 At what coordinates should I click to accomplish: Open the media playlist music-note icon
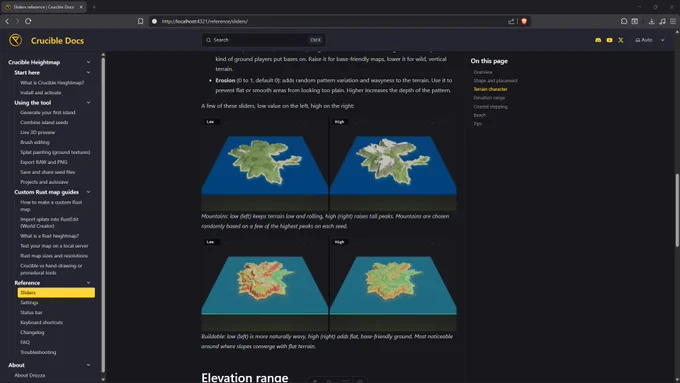(662, 21)
